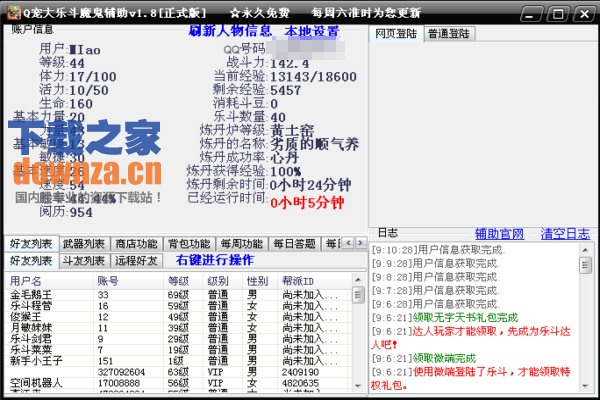Maximize the window
The width and height of the screenshot is (600, 400).
(x=558, y=15)
